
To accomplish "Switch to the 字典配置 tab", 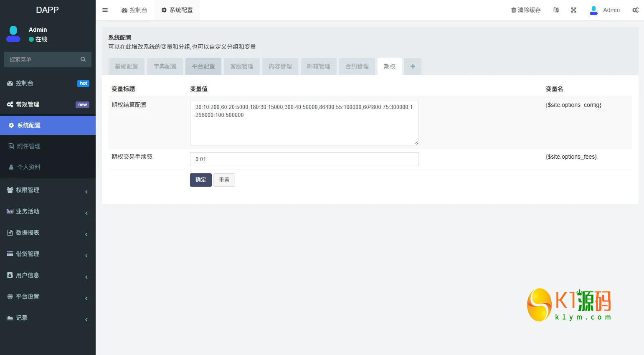I will click(x=165, y=66).
